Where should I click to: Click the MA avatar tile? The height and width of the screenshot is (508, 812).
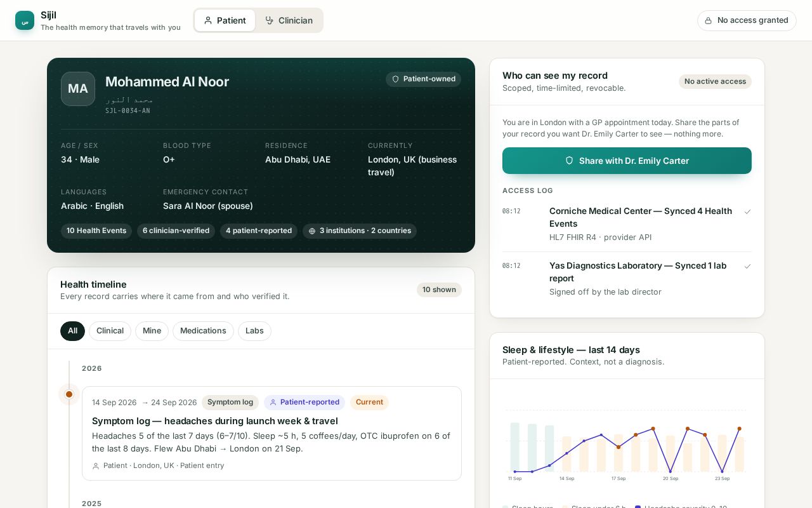[78, 89]
